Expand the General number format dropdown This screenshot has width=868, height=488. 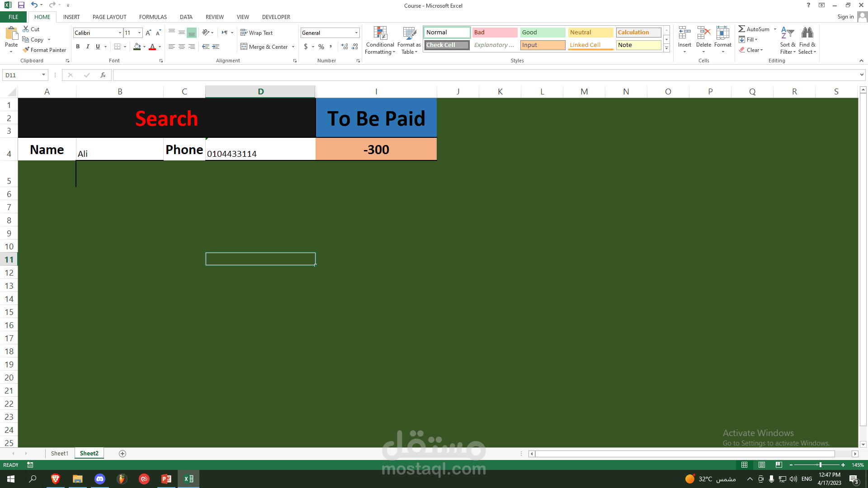click(356, 33)
